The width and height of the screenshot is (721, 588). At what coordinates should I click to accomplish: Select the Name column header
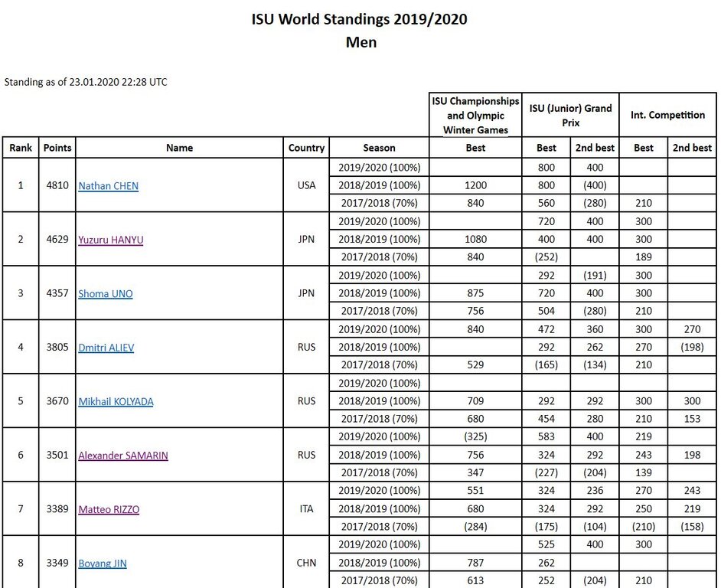(x=179, y=148)
